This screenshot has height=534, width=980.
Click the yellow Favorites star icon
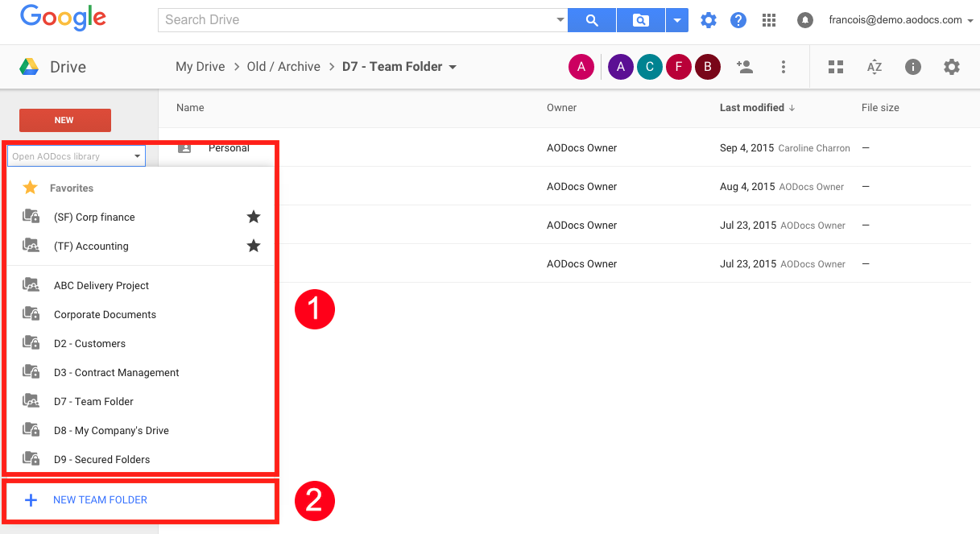pyautogui.click(x=31, y=188)
